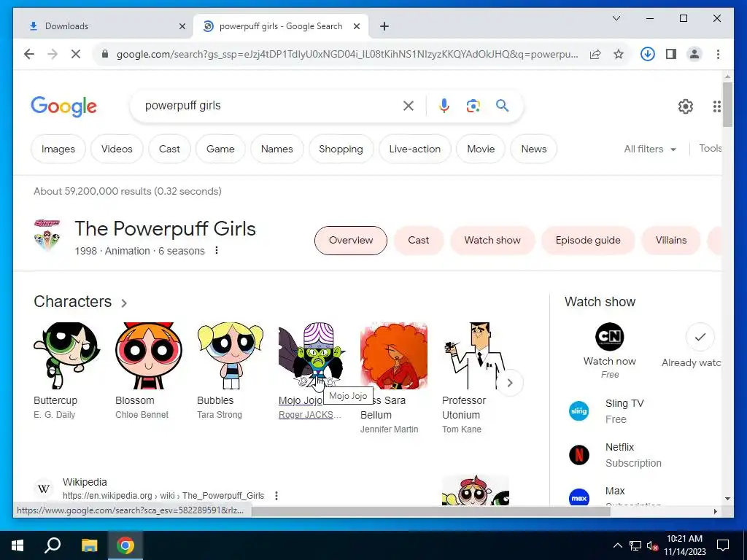Click in the Google search text field
This screenshot has width=747, height=560.
(271, 106)
